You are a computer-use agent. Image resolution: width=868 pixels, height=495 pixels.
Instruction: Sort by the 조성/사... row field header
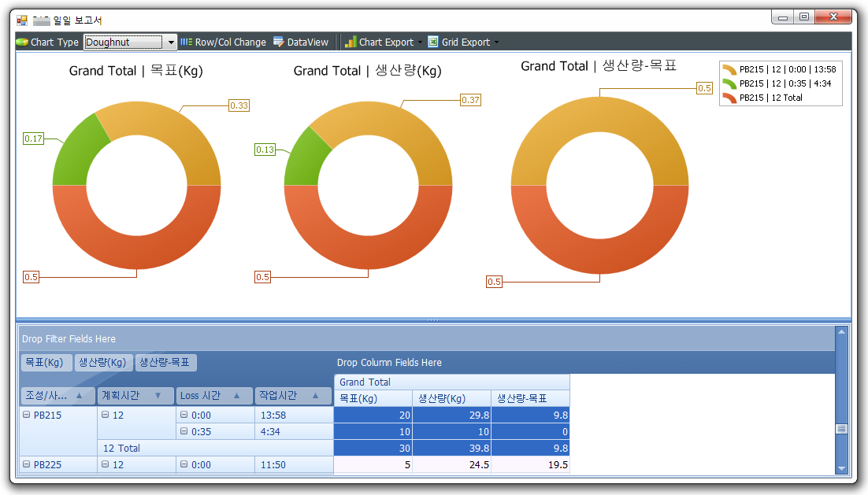tap(58, 395)
